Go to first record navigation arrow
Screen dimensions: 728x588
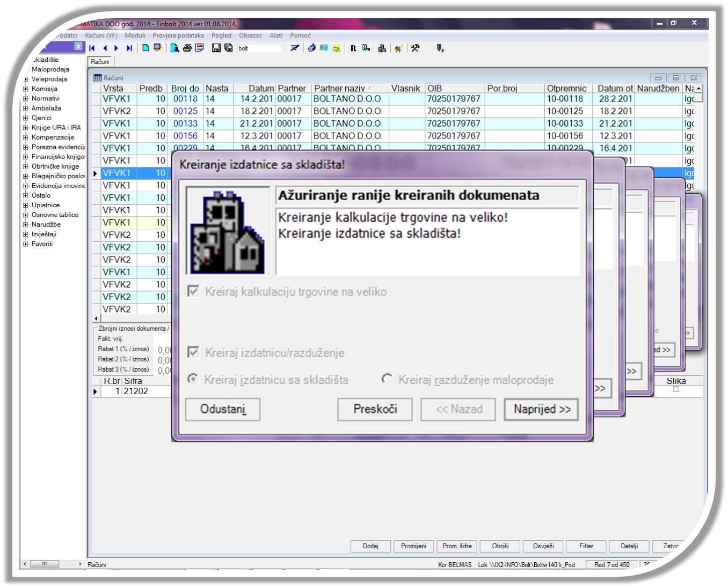tap(92, 48)
